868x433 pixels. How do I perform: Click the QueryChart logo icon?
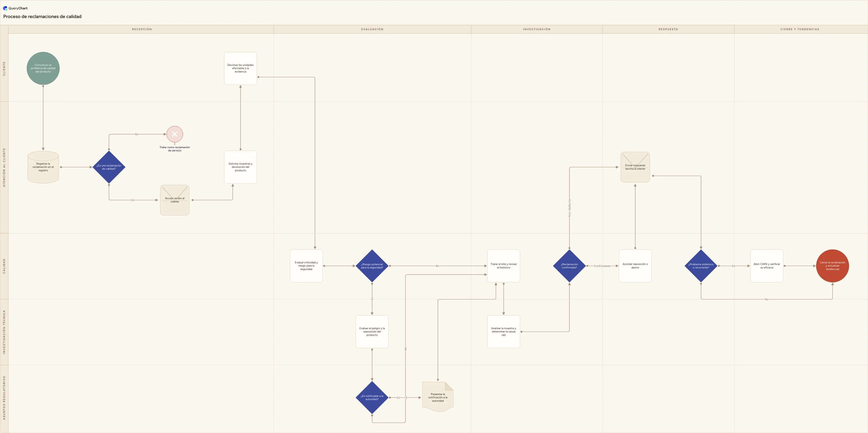[5, 8]
